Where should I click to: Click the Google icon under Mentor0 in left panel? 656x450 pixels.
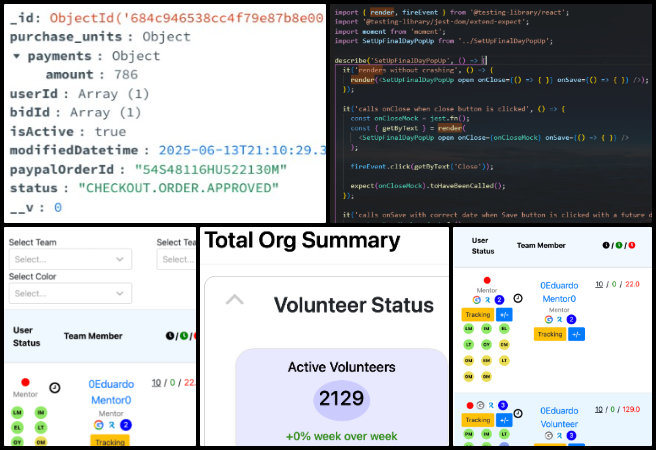coord(99,425)
